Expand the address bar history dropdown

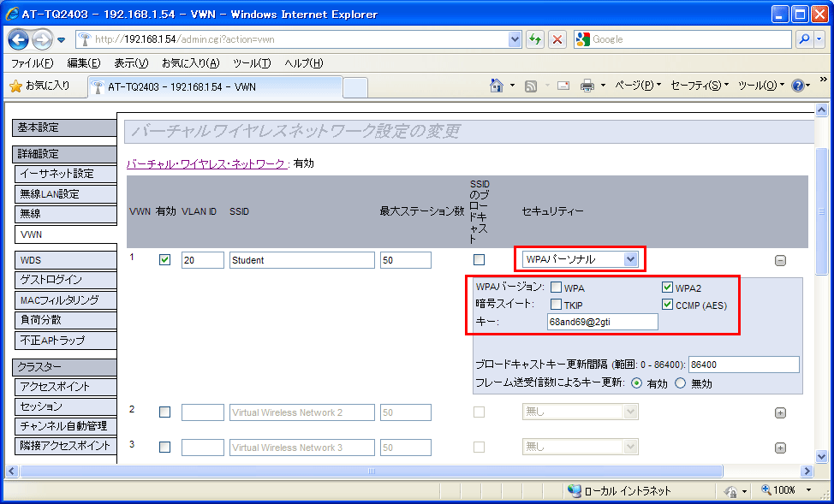coord(515,39)
